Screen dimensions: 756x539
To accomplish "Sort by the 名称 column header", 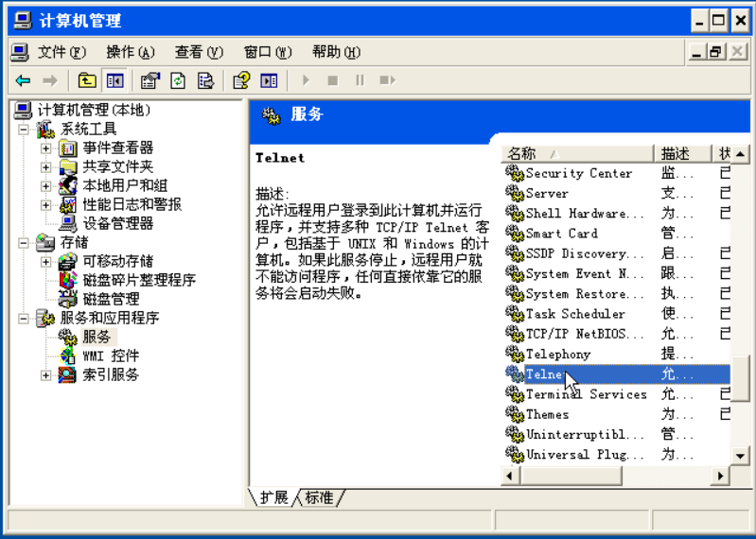I will [x=577, y=154].
